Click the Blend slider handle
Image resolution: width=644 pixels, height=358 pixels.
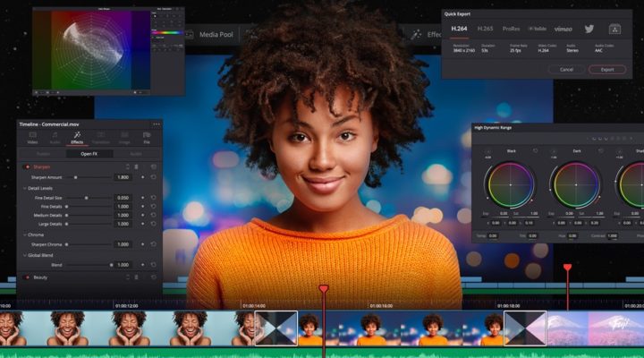coord(111,265)
